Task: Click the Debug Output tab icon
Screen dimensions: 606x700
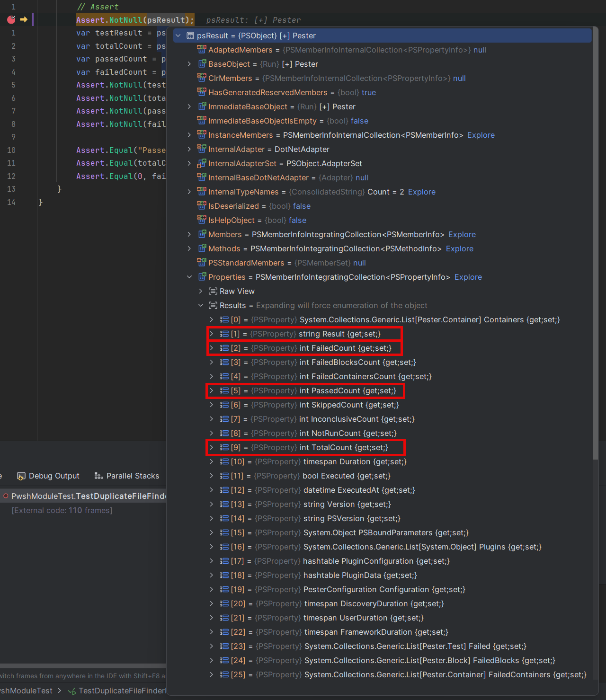Action: (21, 476)
